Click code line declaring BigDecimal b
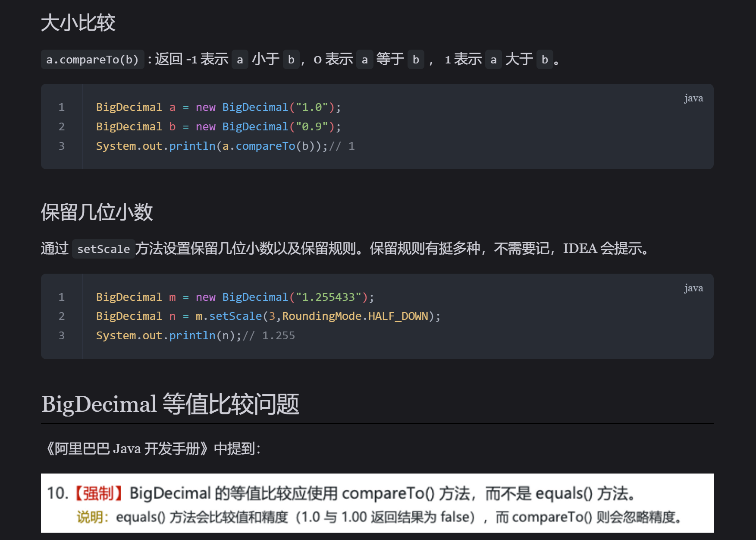756x540 pixels. (x=218, y=126)
